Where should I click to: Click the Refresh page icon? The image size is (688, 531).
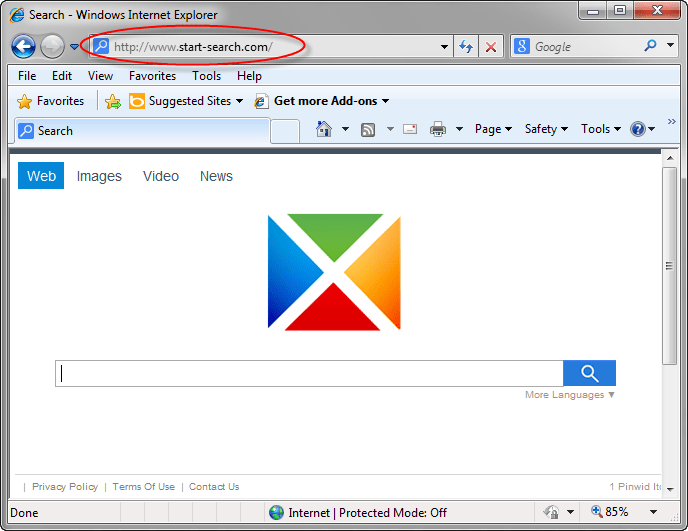click(x=466, y=47)
